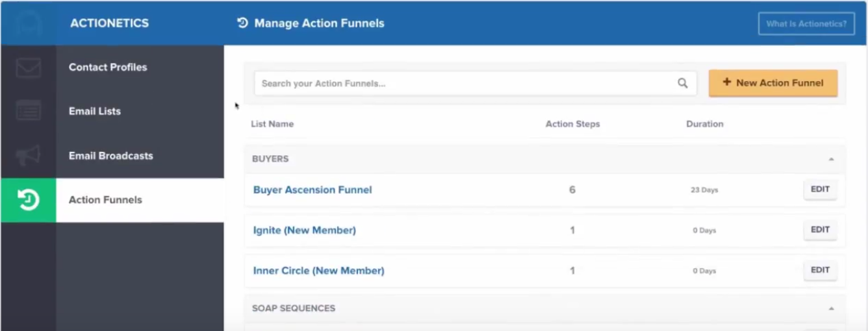Click the magnifier search icon

coord(682,83)
